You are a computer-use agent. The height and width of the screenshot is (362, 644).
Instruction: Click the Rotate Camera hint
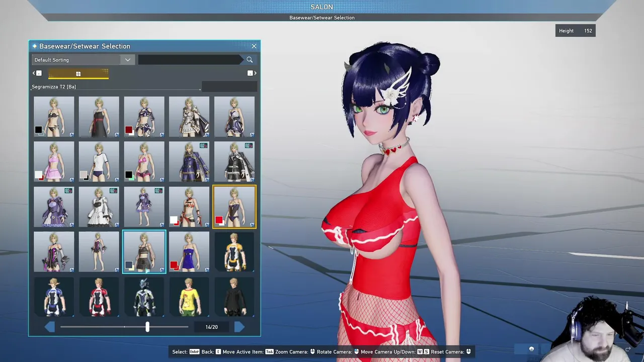pos(339,352)
